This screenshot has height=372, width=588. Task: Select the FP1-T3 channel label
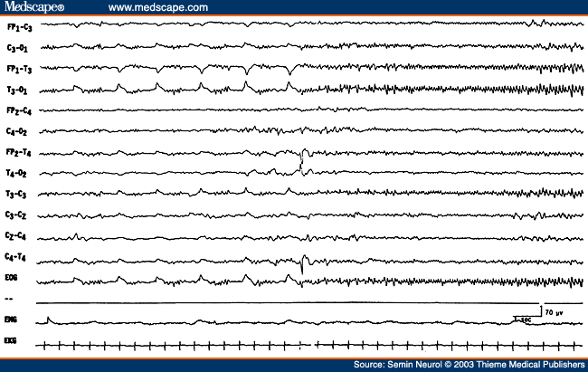click(x=19, y=69)
